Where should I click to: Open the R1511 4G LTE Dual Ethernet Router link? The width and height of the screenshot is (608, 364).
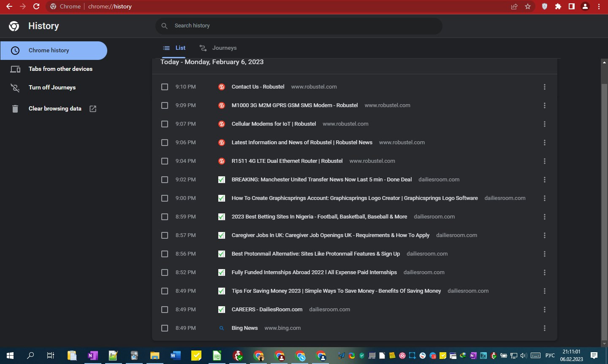pos(287,161)
